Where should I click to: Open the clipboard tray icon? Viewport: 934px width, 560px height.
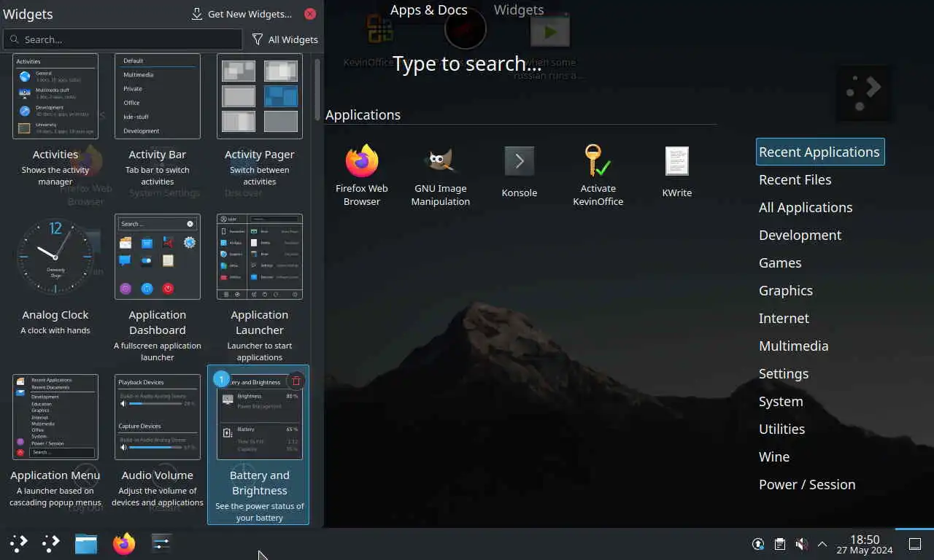tap(780, 544)
